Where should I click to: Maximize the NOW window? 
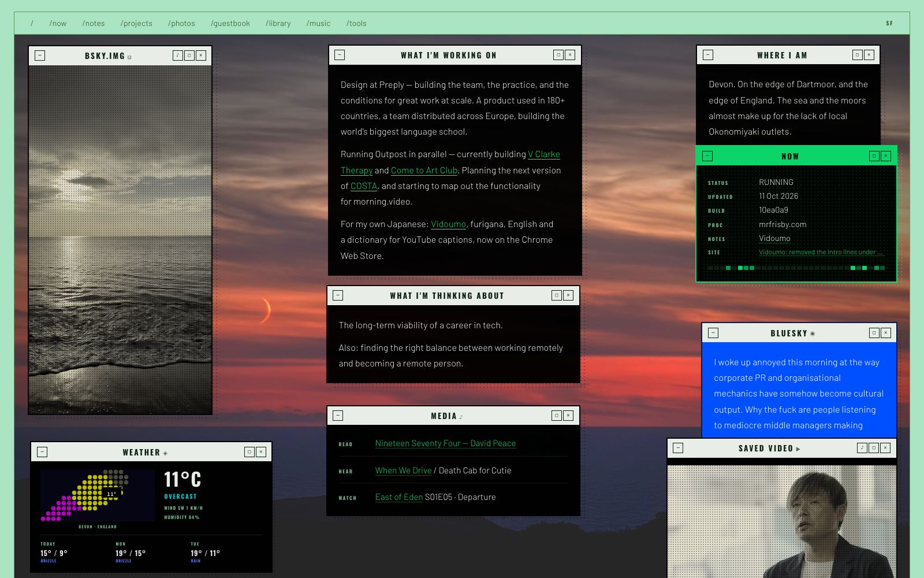pyautogui.click(x=874, y=156)
